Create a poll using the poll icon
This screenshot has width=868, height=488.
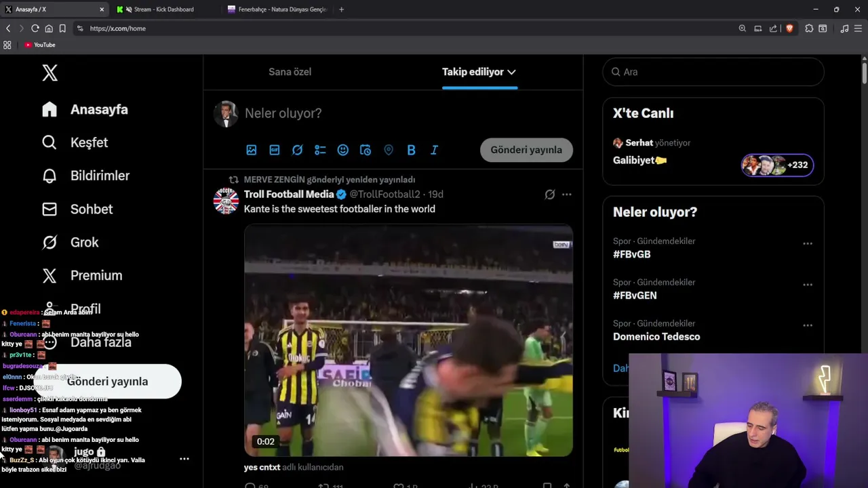tap(320, 150)
